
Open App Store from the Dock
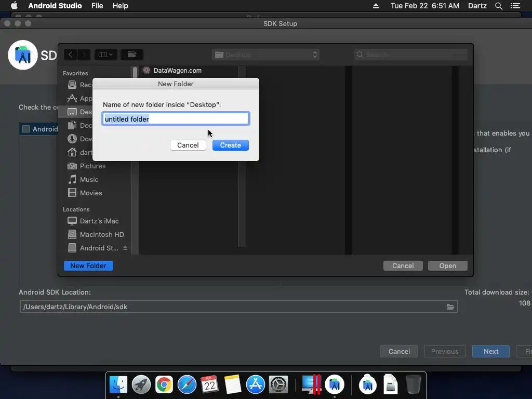pos(255,385)
